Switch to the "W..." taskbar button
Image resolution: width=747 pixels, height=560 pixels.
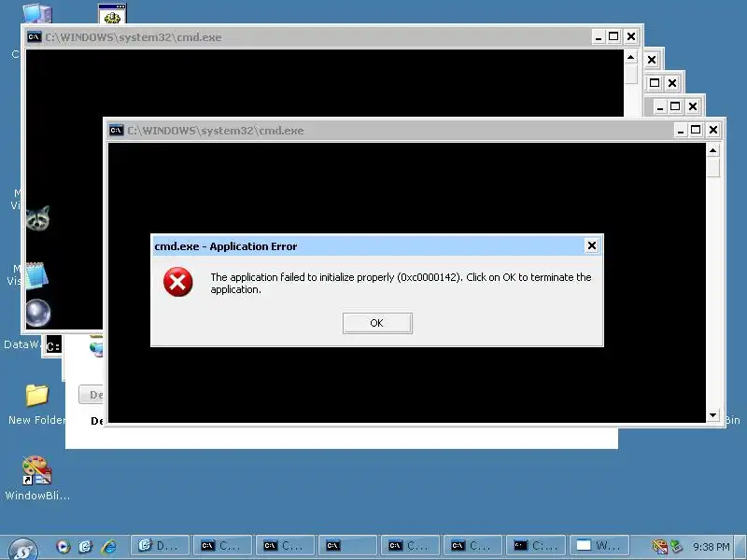click(599, 546)
